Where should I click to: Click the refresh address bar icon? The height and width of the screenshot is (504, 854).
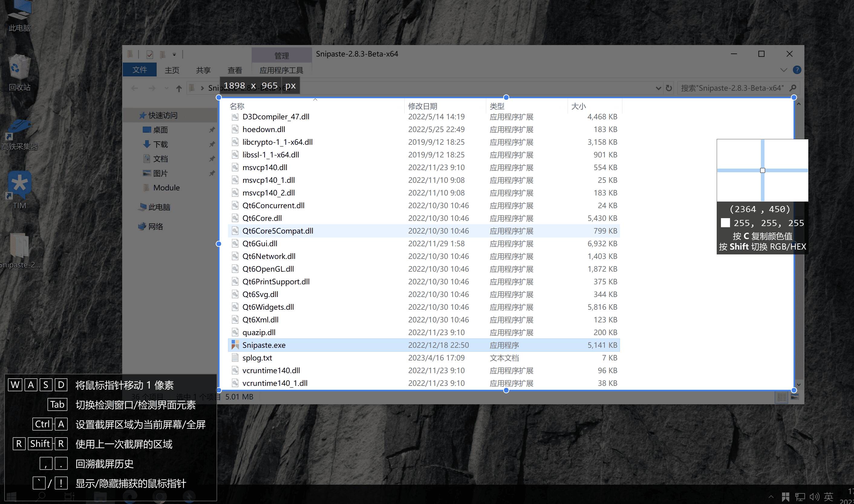point(668,88)
